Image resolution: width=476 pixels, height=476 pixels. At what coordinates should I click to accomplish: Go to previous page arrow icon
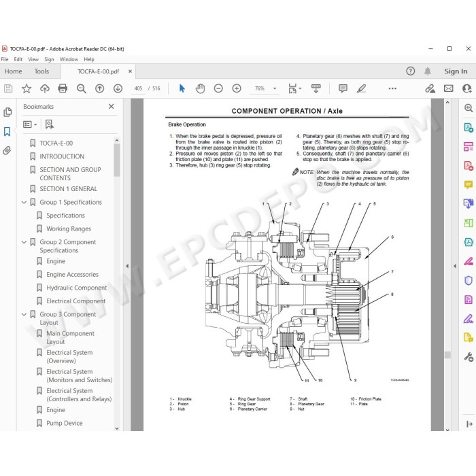[x=99, y=88]
